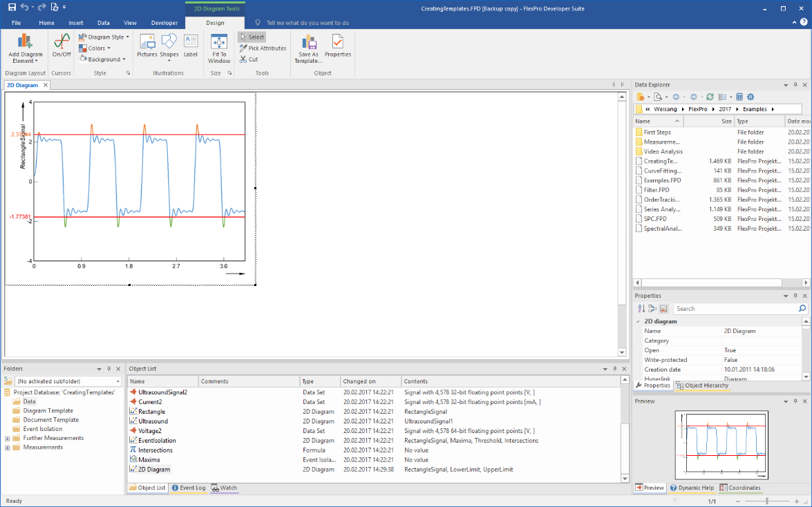Switch to the Event Log tab

(x=189, y=488)
